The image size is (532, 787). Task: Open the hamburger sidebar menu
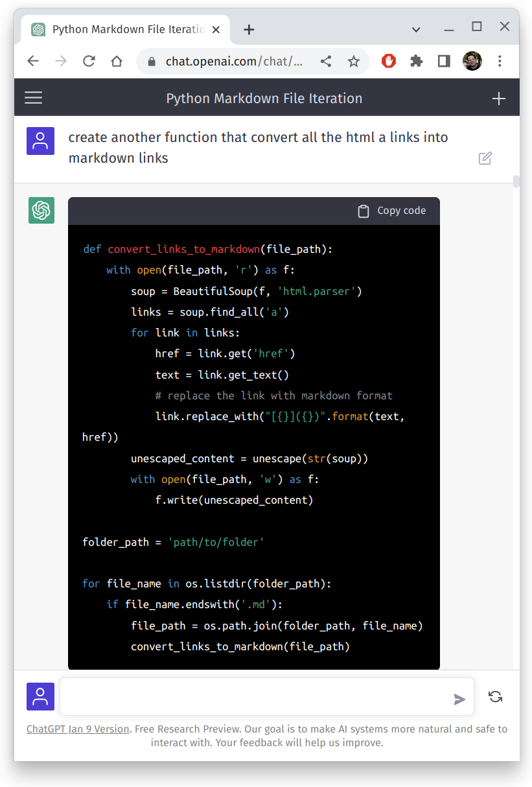pos(33,98)
